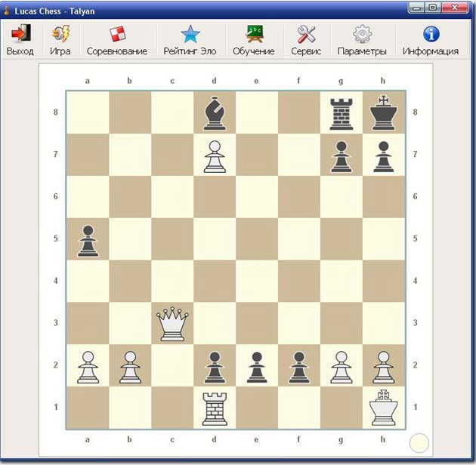Click the empty h6 square
Image resolution: width=476 pixels, height=465 pixels.
click(383, 196)
